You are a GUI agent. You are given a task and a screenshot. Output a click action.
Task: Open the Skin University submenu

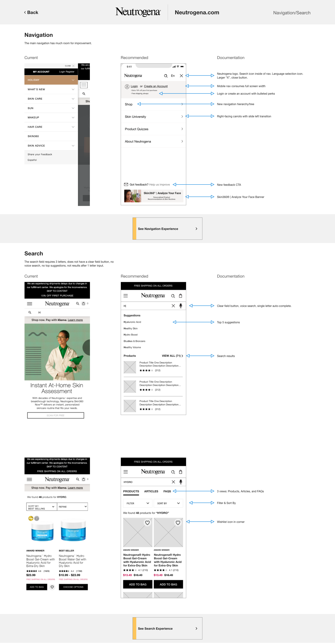pyautogui.click(x=153, y=117)
